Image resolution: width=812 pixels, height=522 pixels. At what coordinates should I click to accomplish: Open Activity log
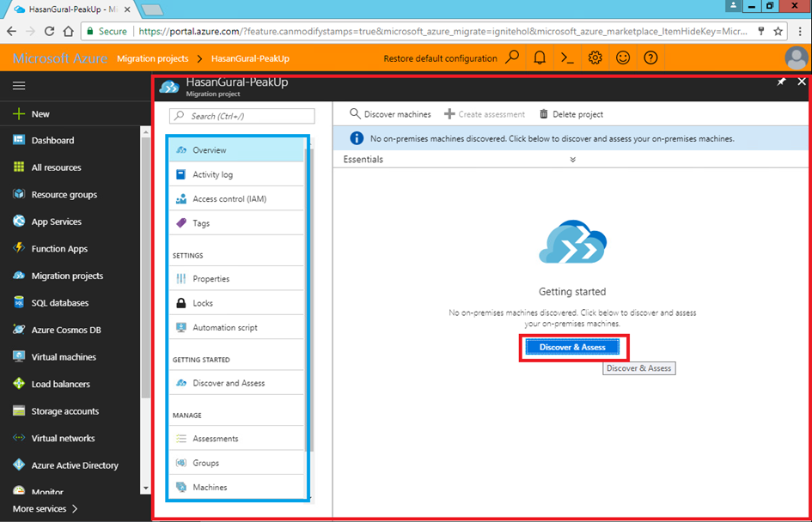[x=236, y=174]
